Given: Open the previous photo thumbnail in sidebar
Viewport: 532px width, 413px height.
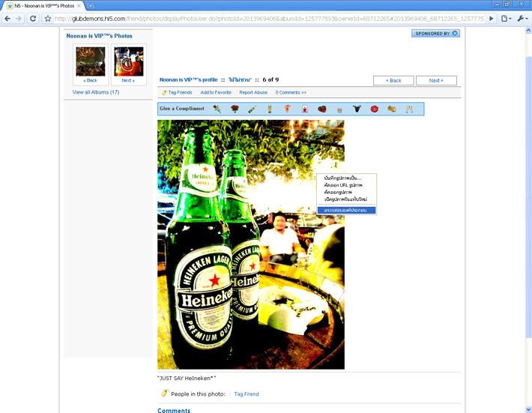Looking at the screenshot, I should coord(91,61).
